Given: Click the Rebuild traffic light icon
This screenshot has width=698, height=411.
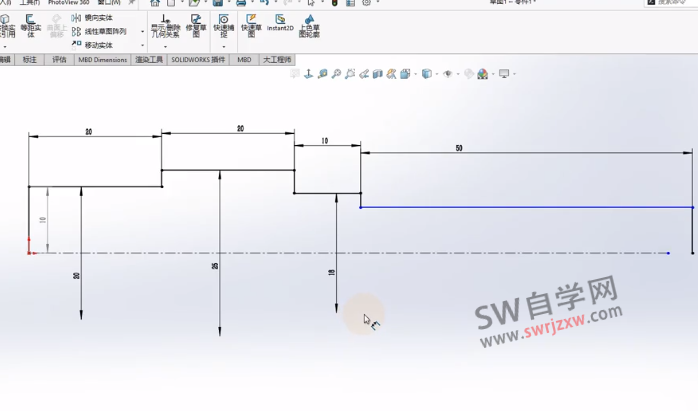Looking at the screenshot, I should pyautogui.click(x=334, y=3).
